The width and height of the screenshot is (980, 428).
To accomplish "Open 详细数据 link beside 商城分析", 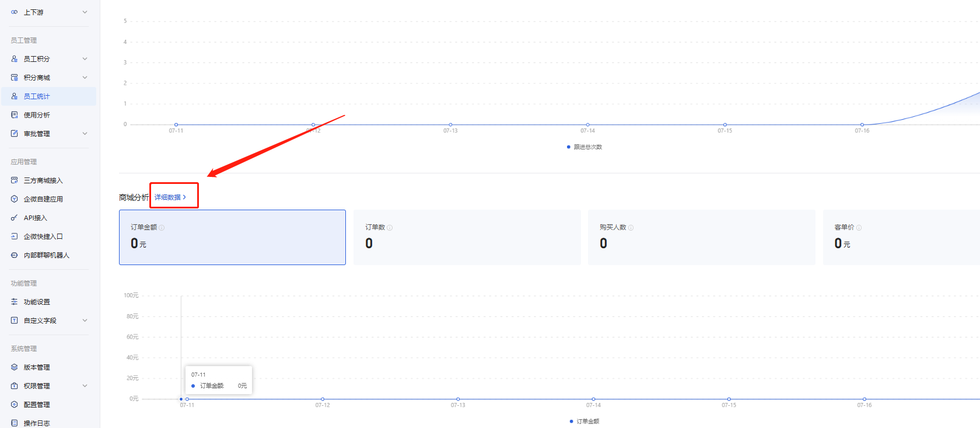I will 170,197.
